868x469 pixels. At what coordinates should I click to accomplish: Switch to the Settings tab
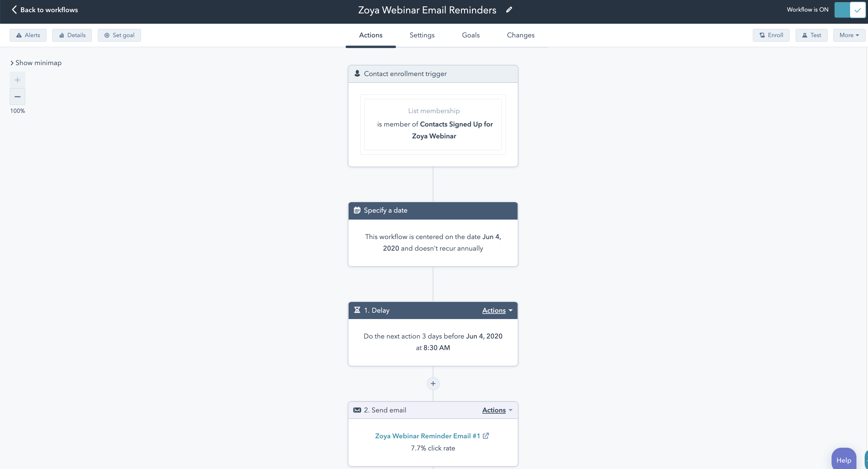pos(422,35)
